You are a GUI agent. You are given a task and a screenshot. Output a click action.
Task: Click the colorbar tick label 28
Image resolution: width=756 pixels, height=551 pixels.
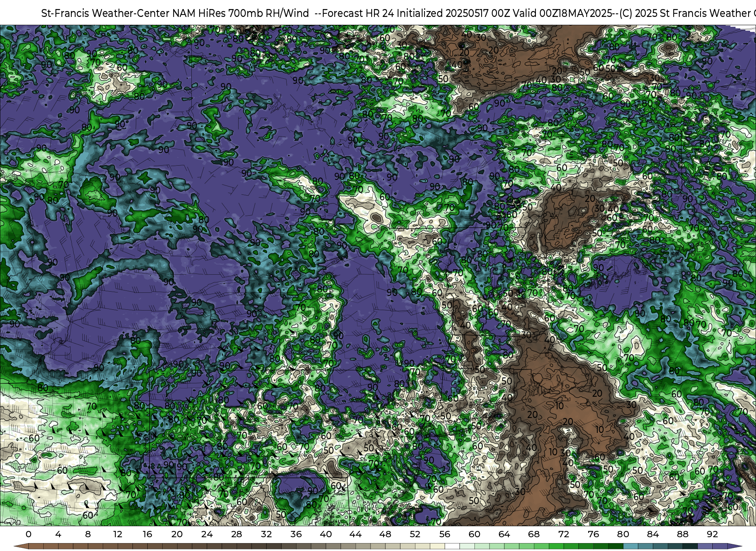[x=237, y=534]
